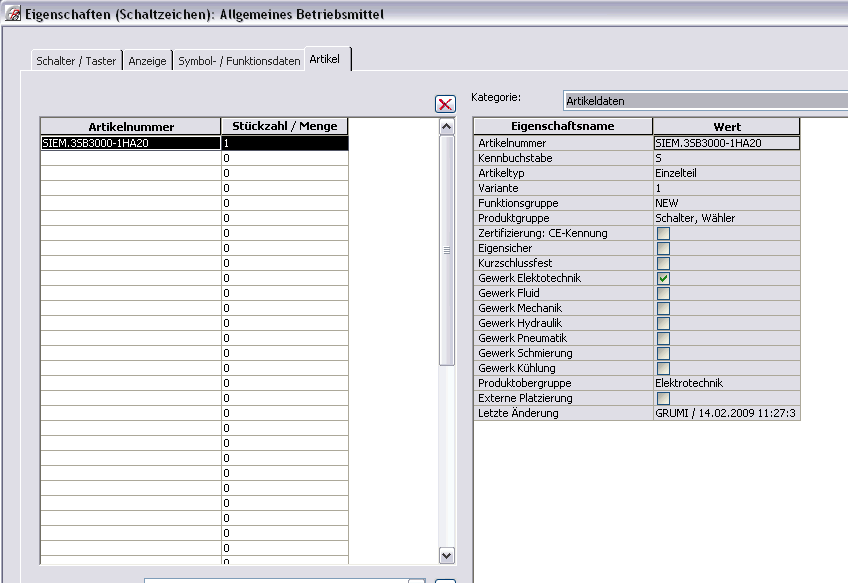Click the Variante value 1
Screen dimensions: 848x583
[x=726, y=188]
